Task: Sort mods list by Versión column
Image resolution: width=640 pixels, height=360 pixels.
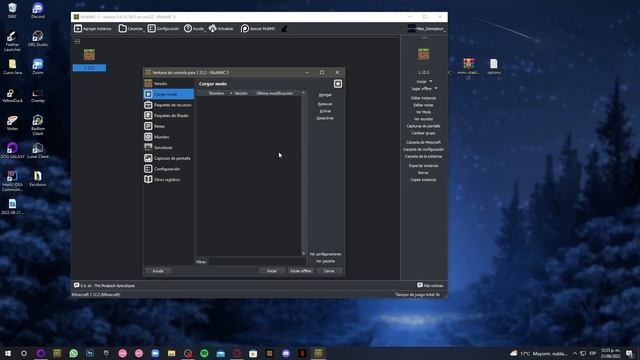Action: coord(241,93)
